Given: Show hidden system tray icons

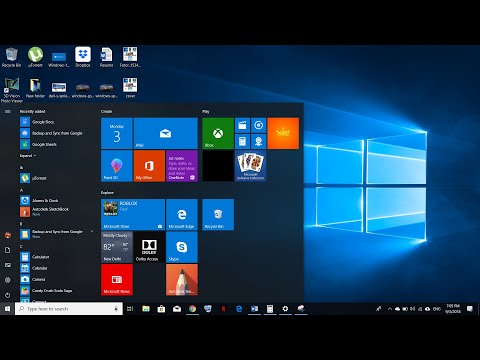Looking at the screenshot, I should click(390, 309).
